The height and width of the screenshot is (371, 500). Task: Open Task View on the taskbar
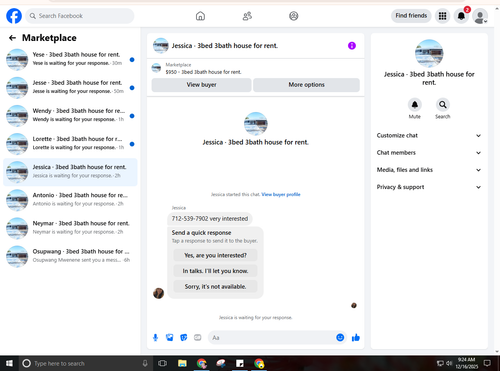pyautogui.click(x=162, y=363)
